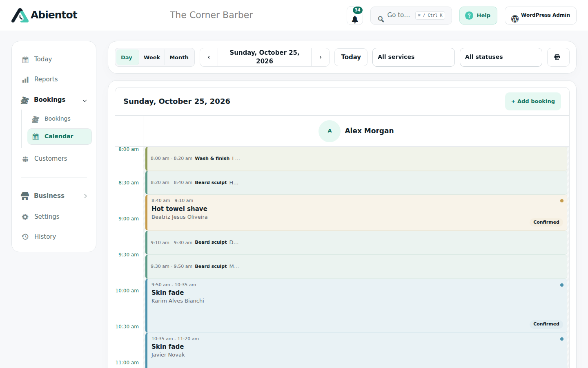588x368 pixels.
Task: Open the Help button
Action: 478,16
